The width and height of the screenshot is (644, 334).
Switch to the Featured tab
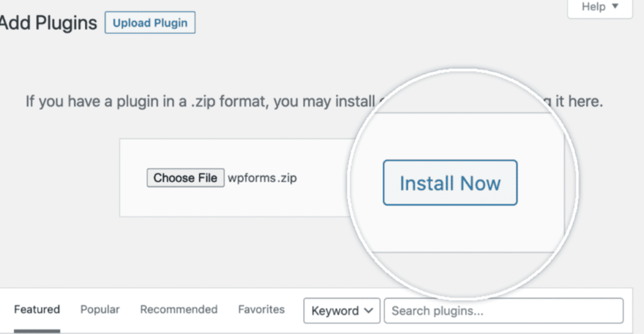point(37,309)
